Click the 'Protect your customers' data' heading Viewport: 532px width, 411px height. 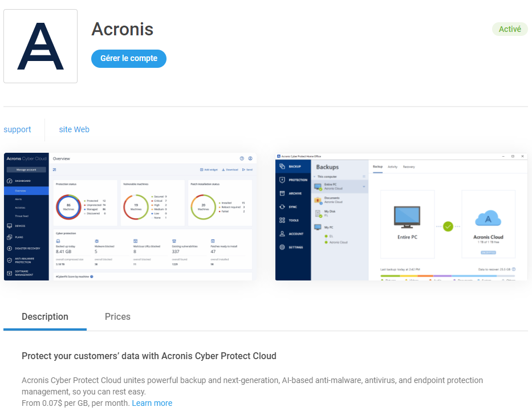tap(149, 356)
